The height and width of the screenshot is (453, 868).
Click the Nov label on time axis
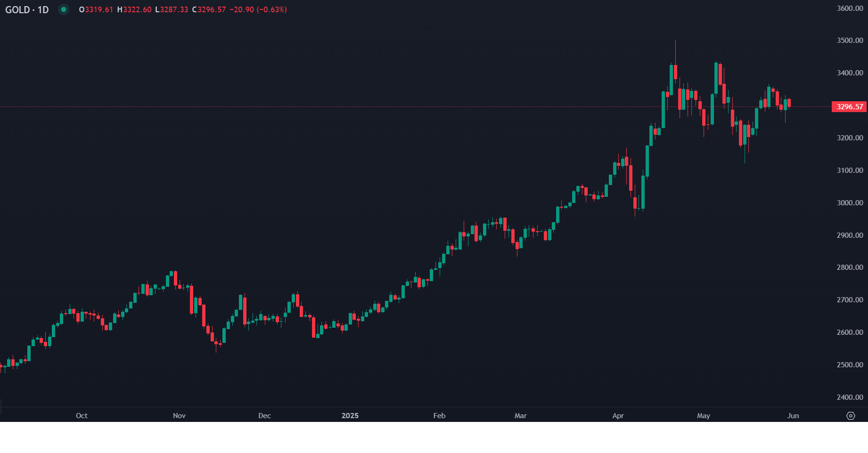click(x=179, y=416)
